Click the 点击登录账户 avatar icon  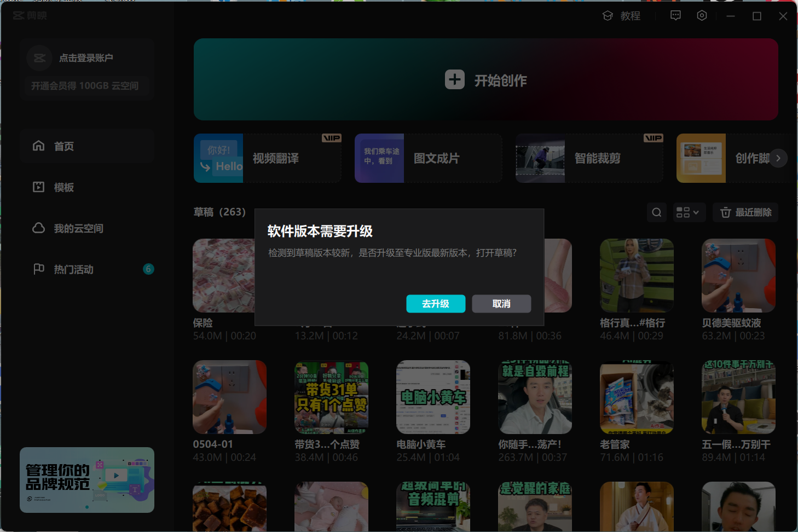(x=39, y=58)
